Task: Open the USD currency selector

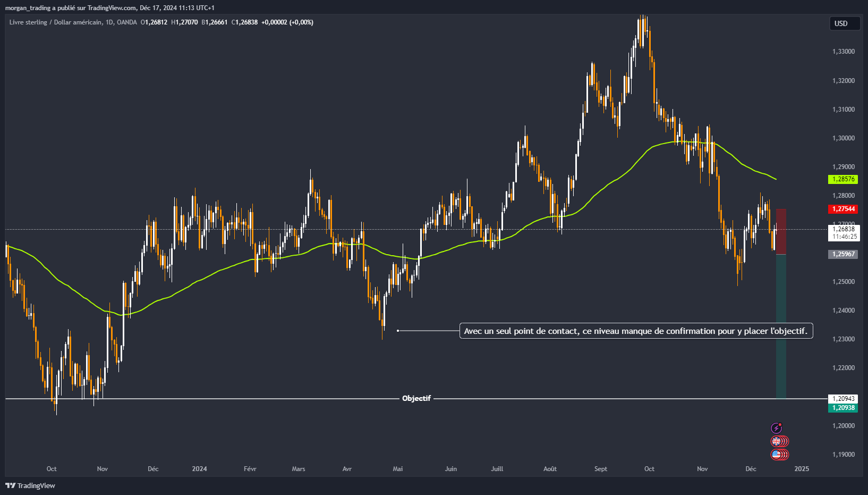Action: click(845, 23)
